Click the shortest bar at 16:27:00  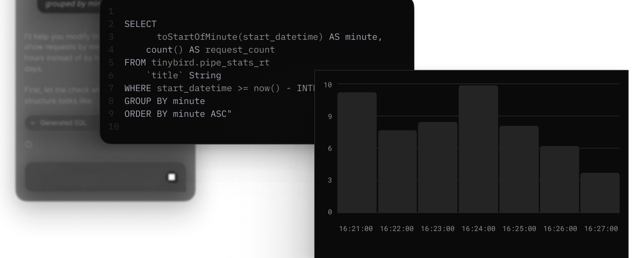(x=600, y=193)
